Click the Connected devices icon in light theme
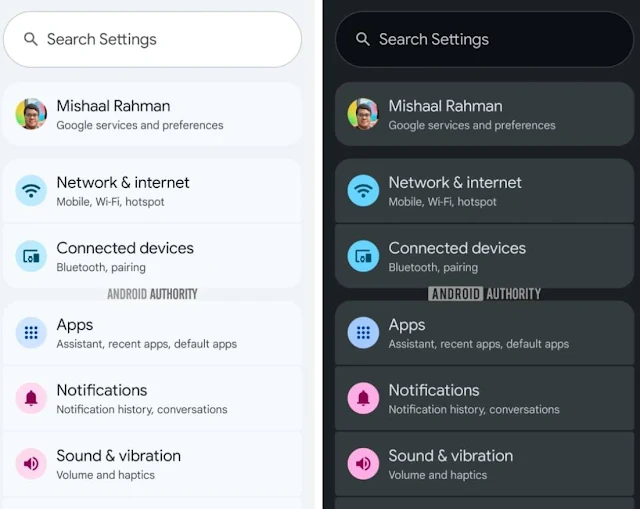 (31, 256)
